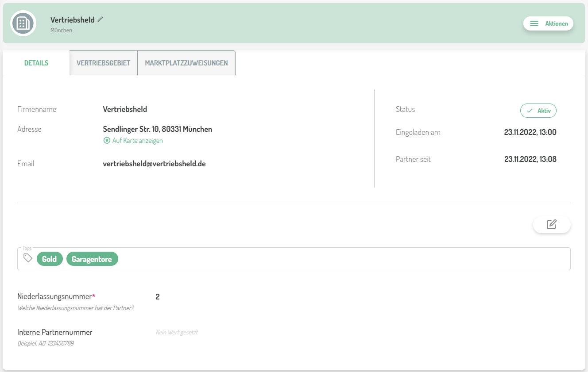Image resolution: width=588 pixels, height=372 pixels.
Task: Click the company building avatar icon
Action: coord(23,23)
